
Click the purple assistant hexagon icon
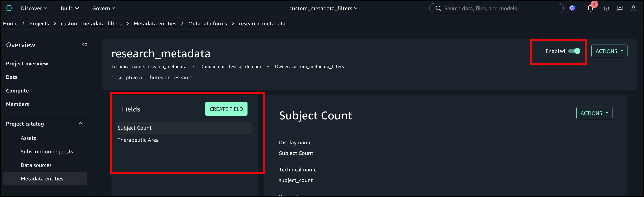572,8
